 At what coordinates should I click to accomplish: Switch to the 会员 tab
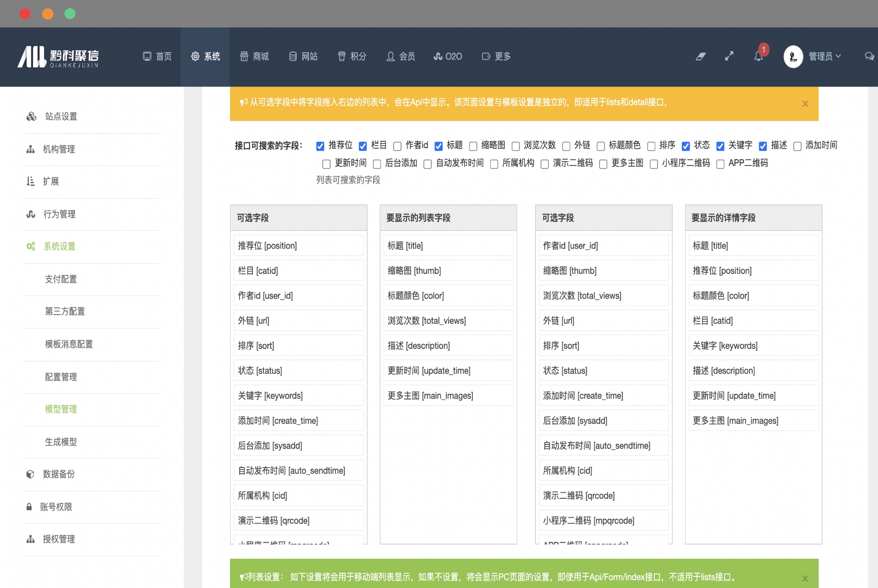(401, 56)
